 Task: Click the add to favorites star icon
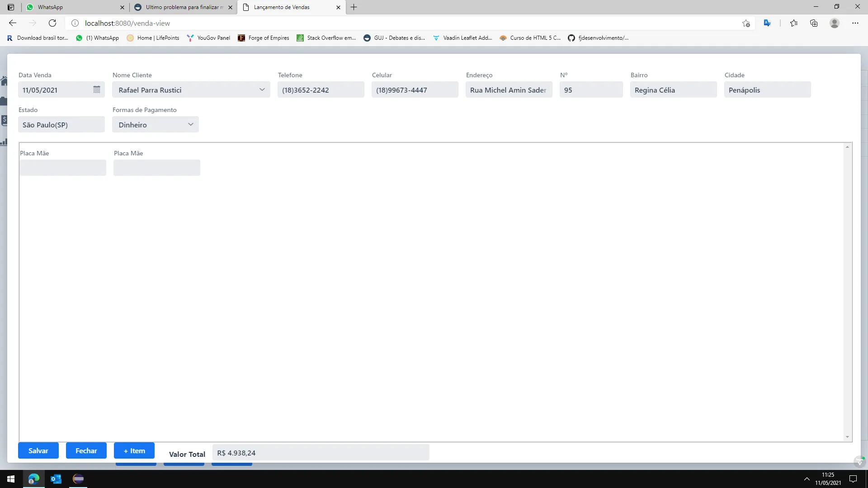(x=746, y=23)
